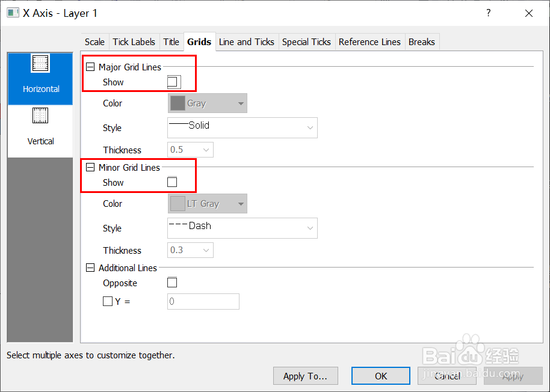Click the help question mark button

coord(488,13)
